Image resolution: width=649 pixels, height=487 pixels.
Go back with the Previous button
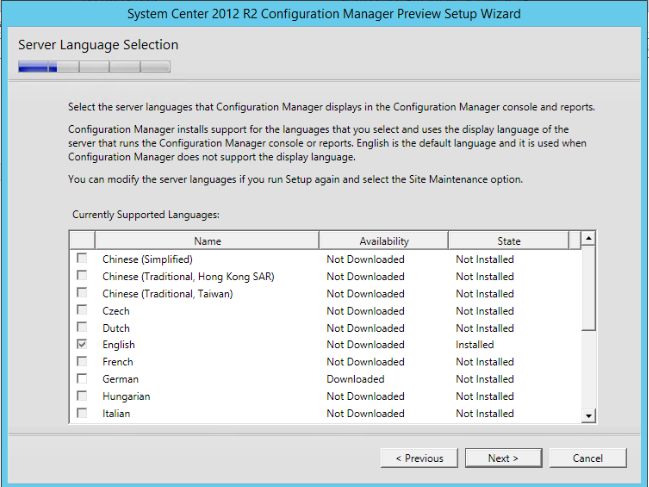tap(419, 458)
